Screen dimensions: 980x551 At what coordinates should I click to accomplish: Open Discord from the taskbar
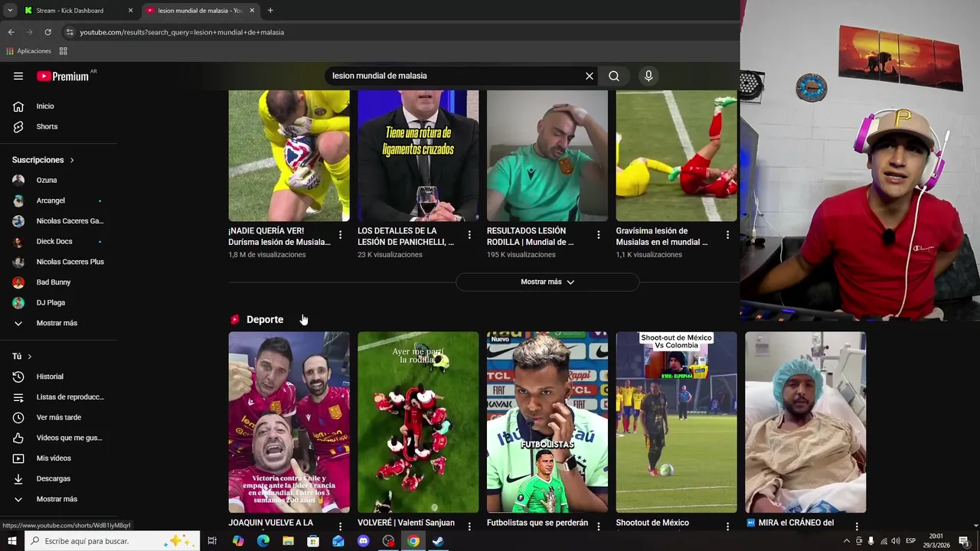(x=363, y=541)
